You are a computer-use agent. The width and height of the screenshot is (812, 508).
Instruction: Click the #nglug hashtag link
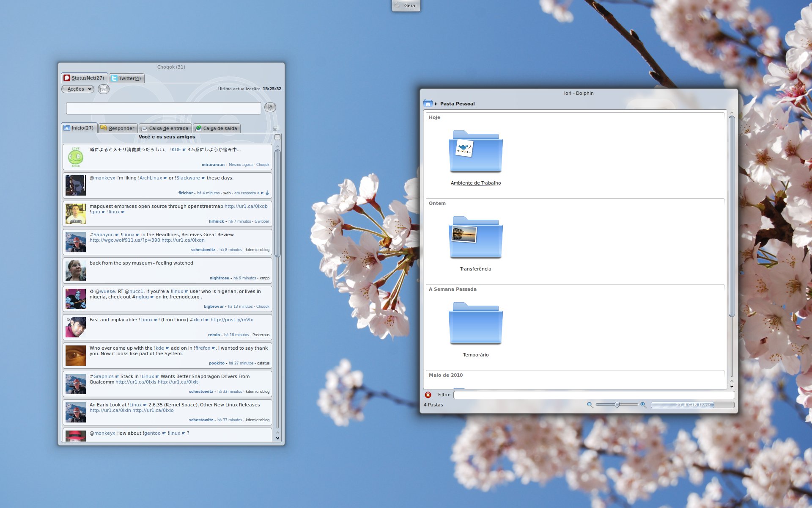pyautogui.click(x=140, y=297)
